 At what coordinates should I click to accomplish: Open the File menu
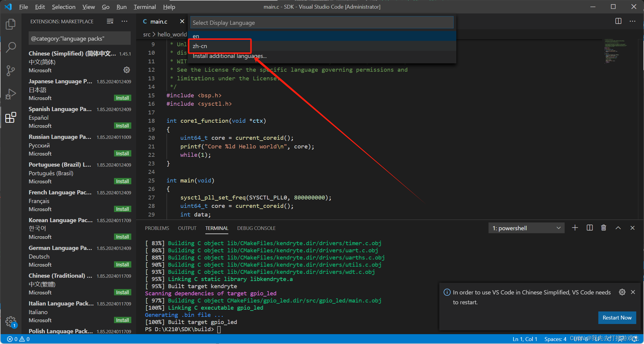pyautogui.click(x=24, y=7)
